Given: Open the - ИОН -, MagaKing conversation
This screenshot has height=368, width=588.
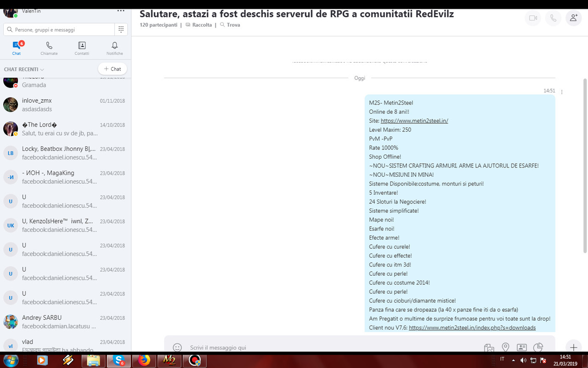Looking at the screenshot, I should pos(66,177).
